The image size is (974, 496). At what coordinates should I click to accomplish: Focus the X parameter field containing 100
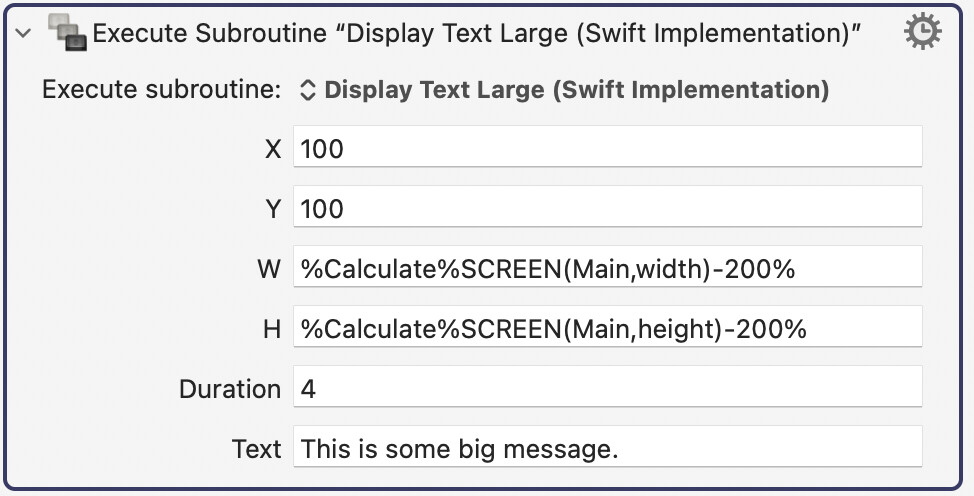tap(607, 149)
